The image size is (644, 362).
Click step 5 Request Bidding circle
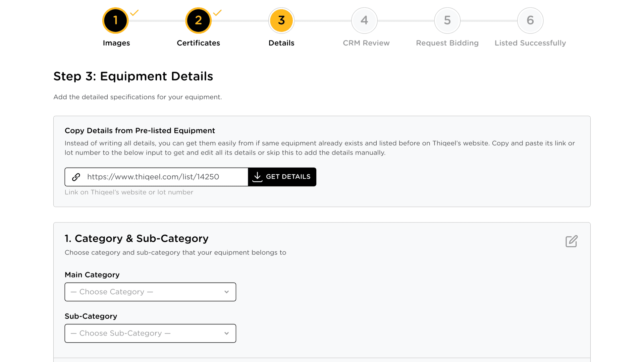click(x=447, y=20)
